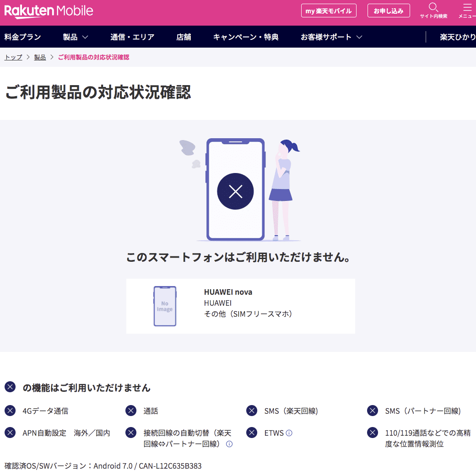The height and width of the screenshot is (476, 476).
Task: Click その他（SIMフリースマホ）text
Action: click(248, 314)
